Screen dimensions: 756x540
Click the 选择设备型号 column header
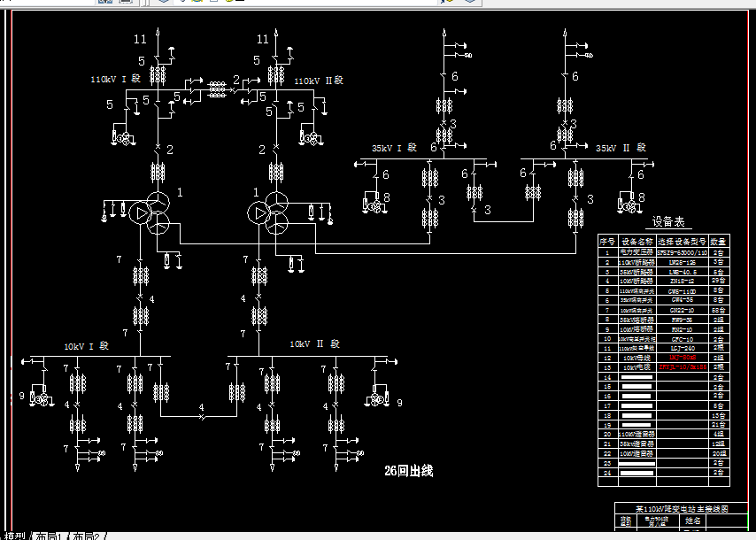[683, 242]
